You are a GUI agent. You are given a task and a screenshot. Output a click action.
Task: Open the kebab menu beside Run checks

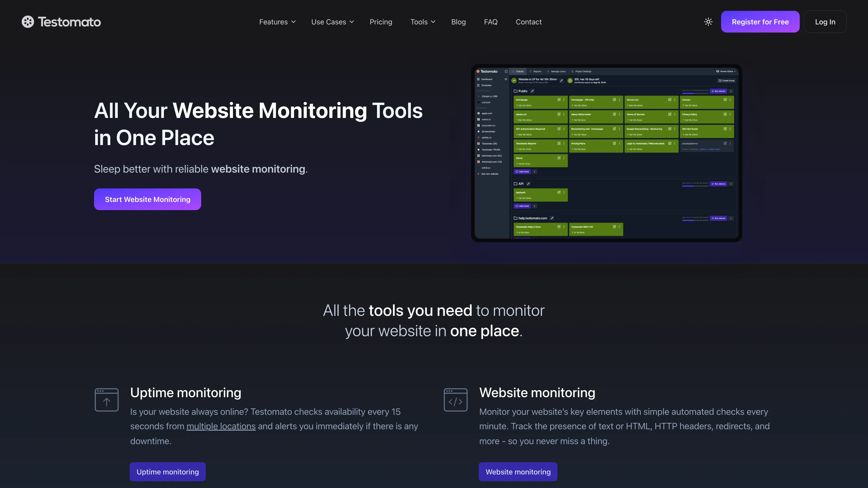pyautogui.click(x=731, y=91)
